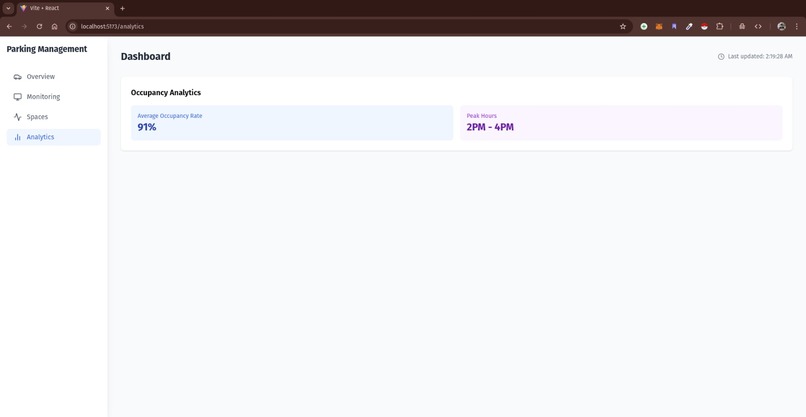
Task: Click the activity pulse icon beside Spaces
Action: (x=17, y=117)
